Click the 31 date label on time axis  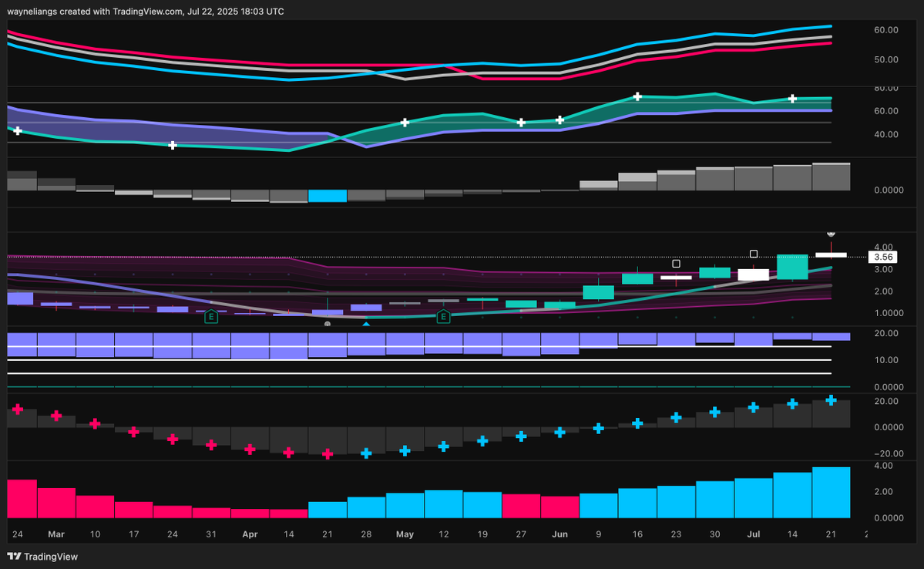211,534
